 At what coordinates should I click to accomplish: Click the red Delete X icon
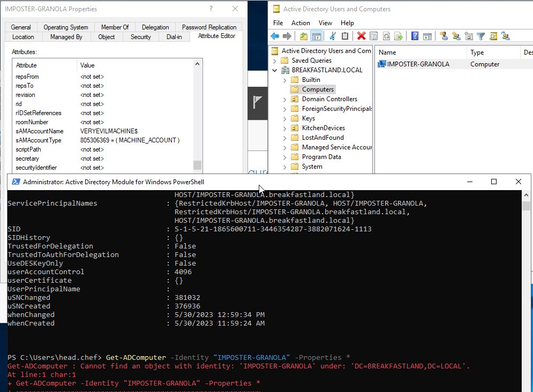(361, 36)
